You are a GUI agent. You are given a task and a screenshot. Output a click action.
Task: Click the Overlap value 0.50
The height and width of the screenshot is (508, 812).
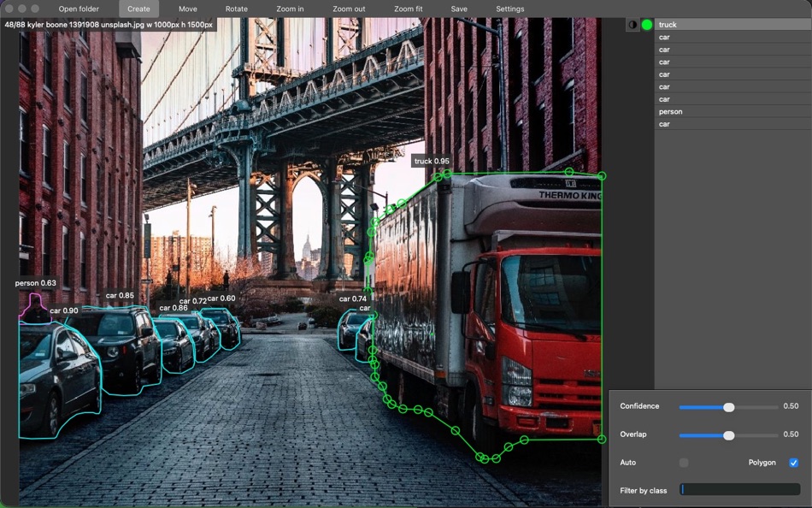[791, 434]
